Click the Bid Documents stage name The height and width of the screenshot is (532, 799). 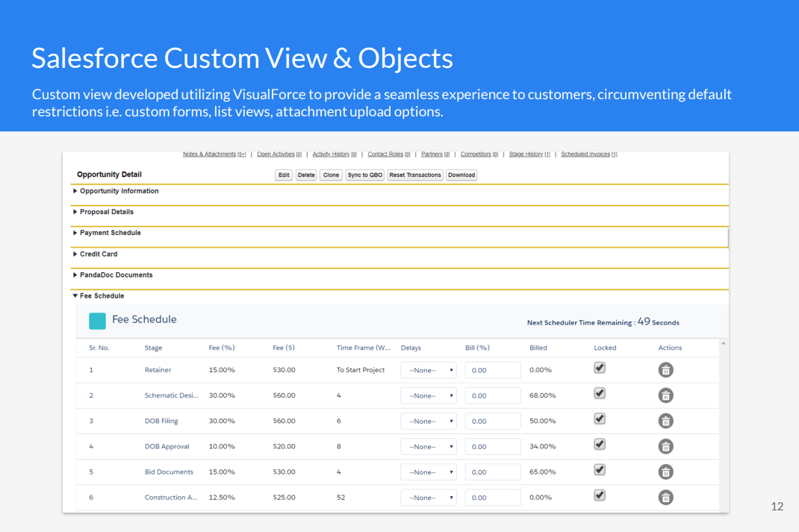(x=170, y=472)
